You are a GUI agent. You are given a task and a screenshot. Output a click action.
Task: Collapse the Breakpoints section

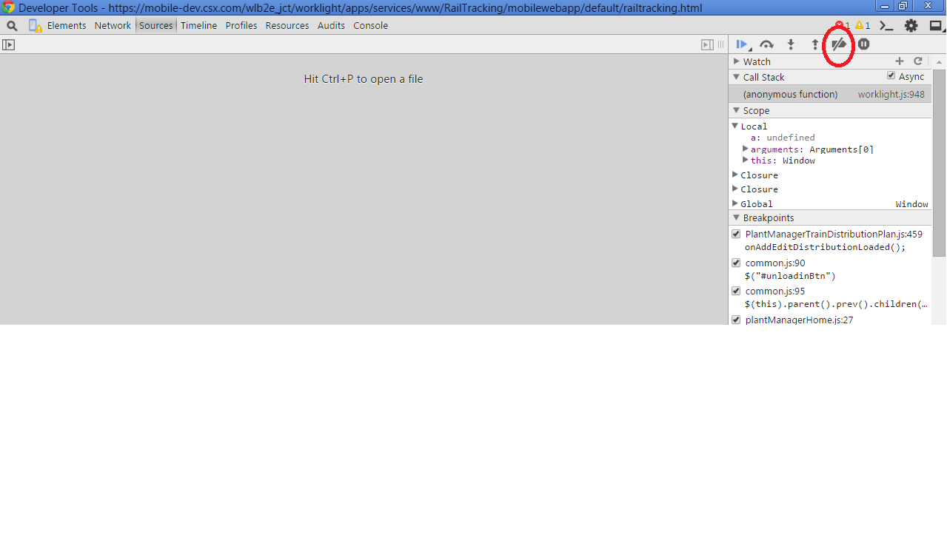point(737,217)
